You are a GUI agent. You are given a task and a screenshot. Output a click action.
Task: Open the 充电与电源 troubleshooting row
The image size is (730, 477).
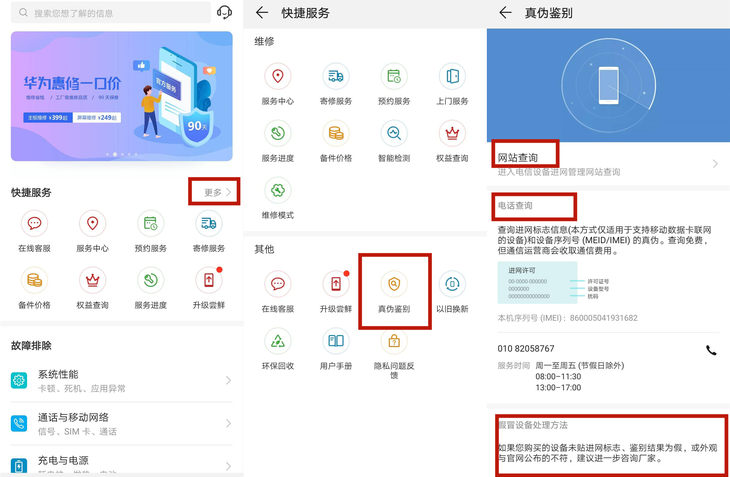[122, 464]
